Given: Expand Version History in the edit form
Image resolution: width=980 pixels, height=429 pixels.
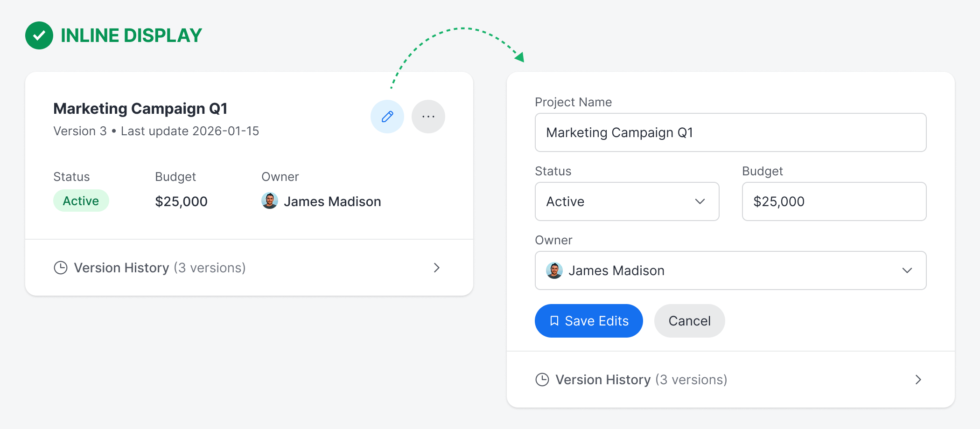Looking at the screenshot, I should 918,380.
